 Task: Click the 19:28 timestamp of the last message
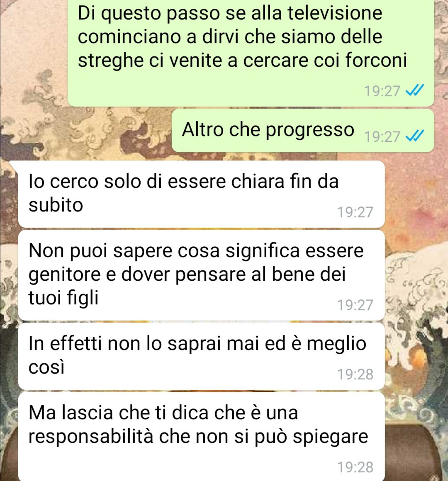[x=355, y=467]
